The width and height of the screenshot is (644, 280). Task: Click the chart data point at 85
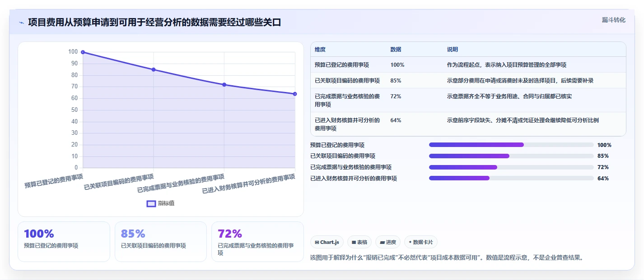coord(154,69)
